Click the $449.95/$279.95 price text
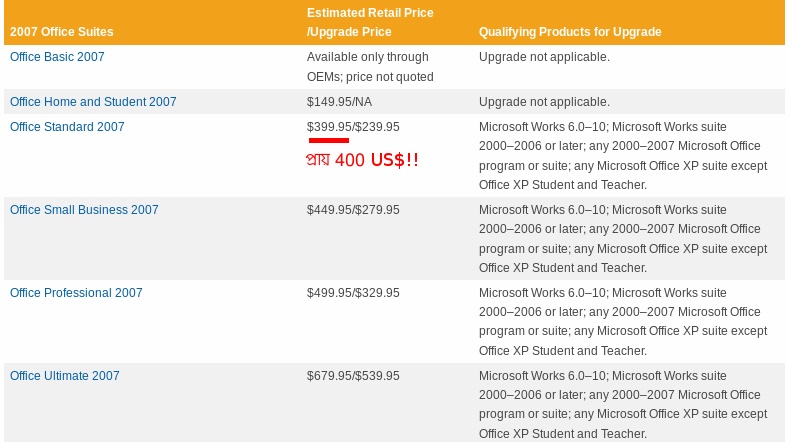Screen dimensions: 787x443 coord(353,210)
